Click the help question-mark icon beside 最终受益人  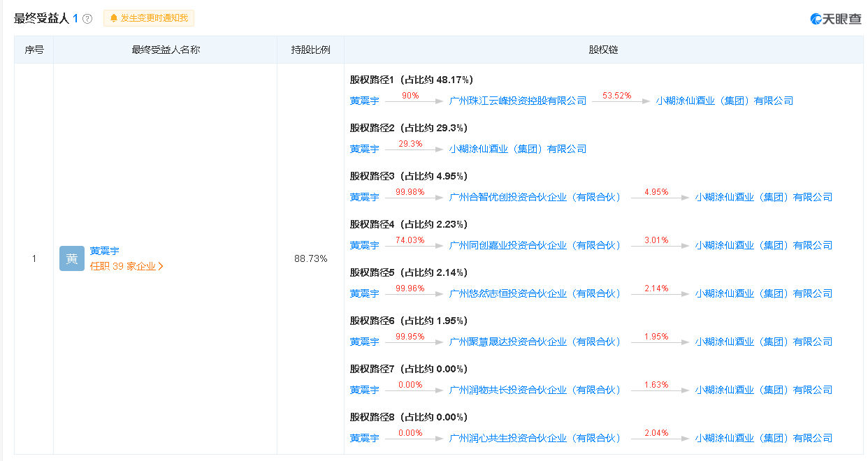[x=87, y=19]
